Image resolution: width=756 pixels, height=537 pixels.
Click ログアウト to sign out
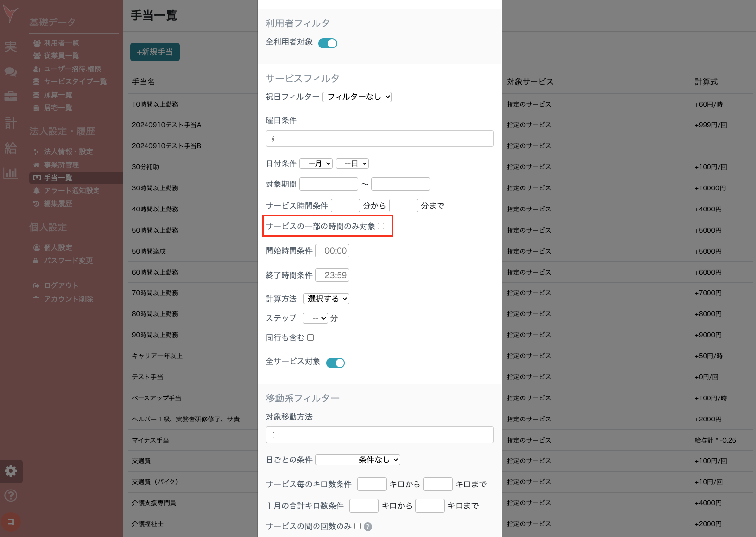pos(60,285)
